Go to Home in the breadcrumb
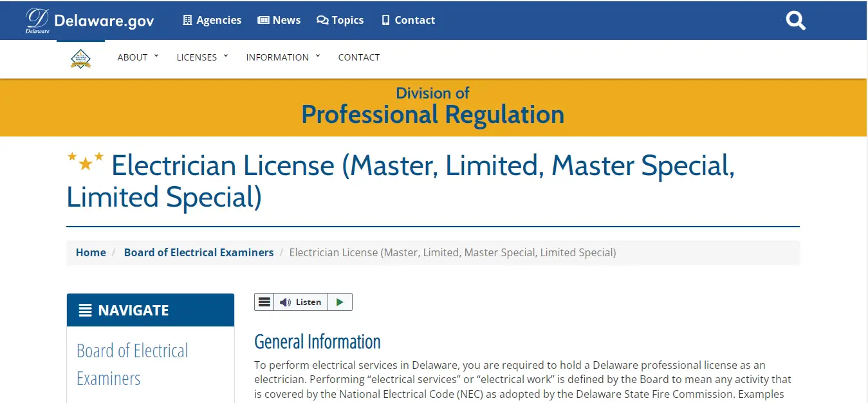Screen dimensions: 868x403 [x=91, y=252]
